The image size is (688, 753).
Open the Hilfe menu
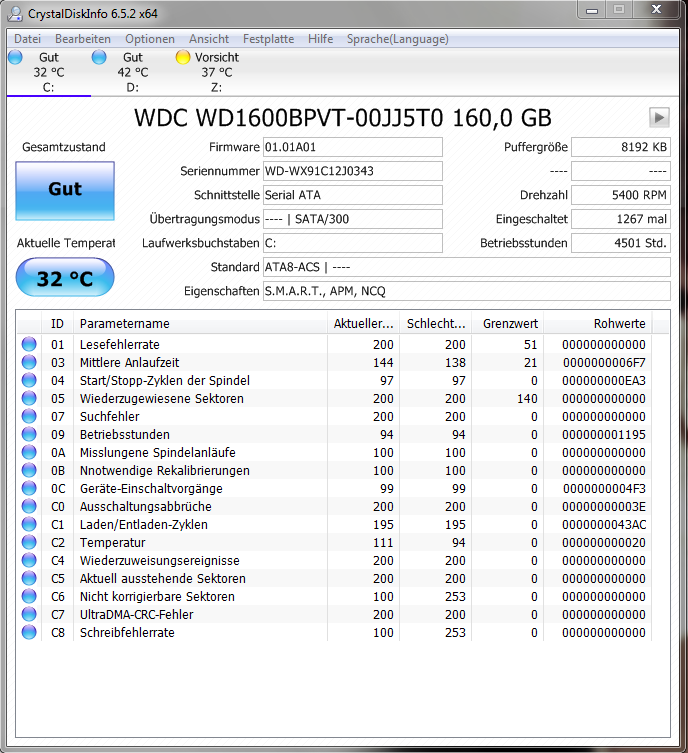(x=321, y=39)
